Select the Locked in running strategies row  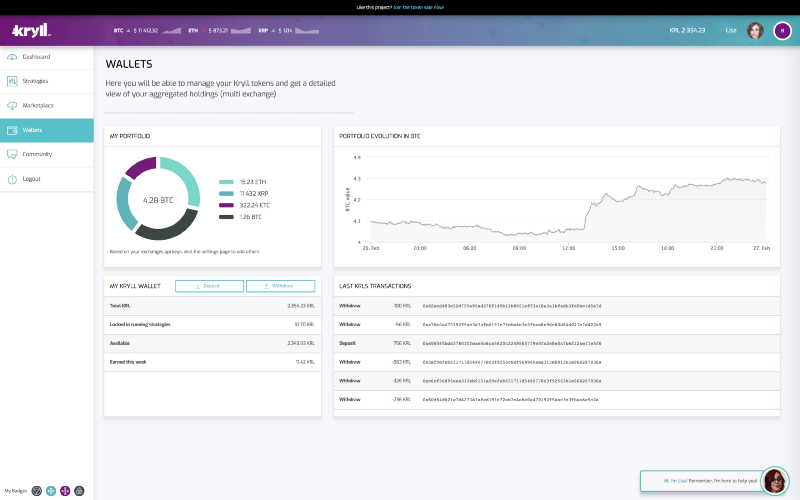[x=212, y=325]
